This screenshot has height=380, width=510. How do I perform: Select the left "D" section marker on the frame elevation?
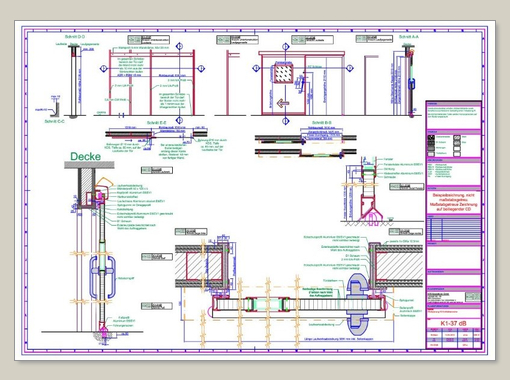(104, 69)
